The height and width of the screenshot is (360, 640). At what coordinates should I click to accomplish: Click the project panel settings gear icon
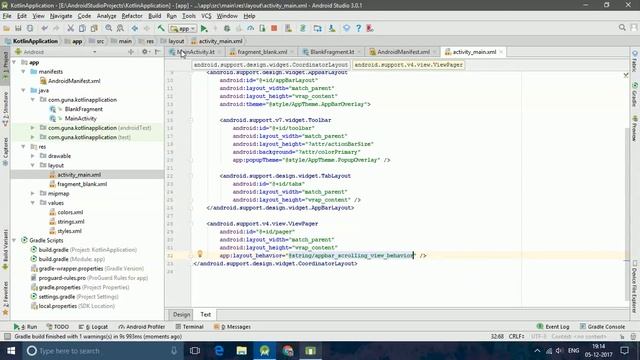click(x=145, y=52)
